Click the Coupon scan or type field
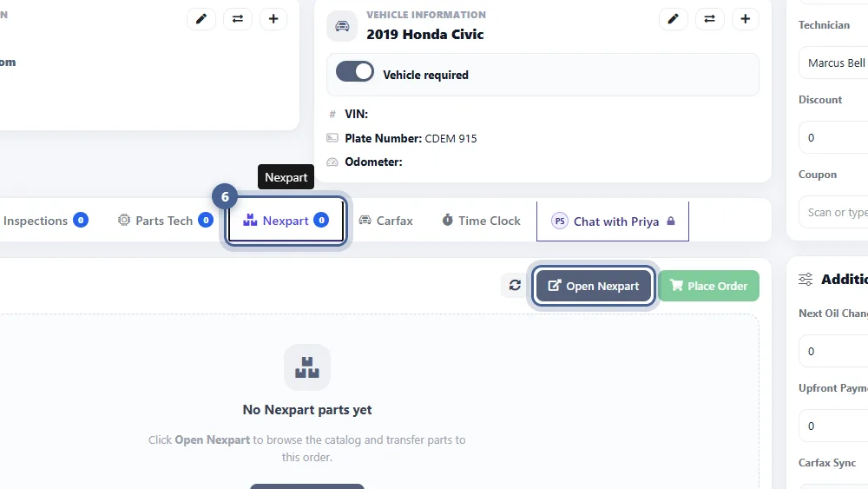The height and width of the screenshot is (489, 868). [833, 212]
